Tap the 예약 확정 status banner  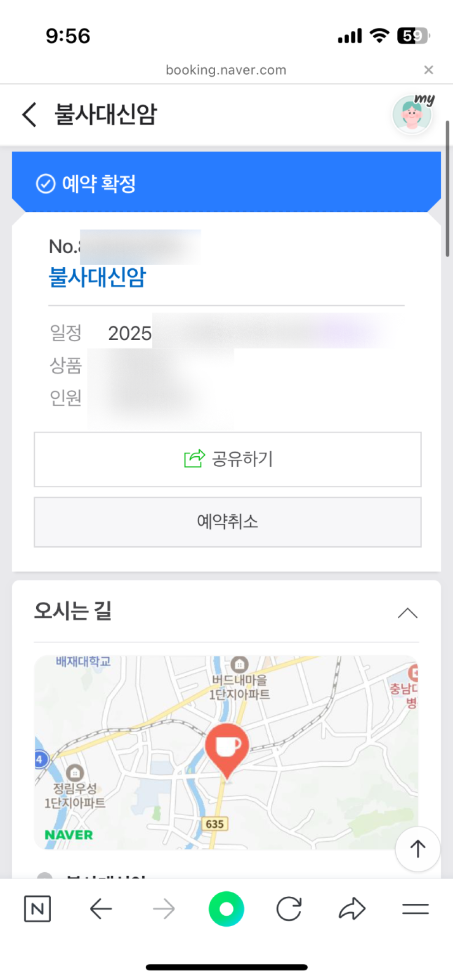tap(226, 183)
